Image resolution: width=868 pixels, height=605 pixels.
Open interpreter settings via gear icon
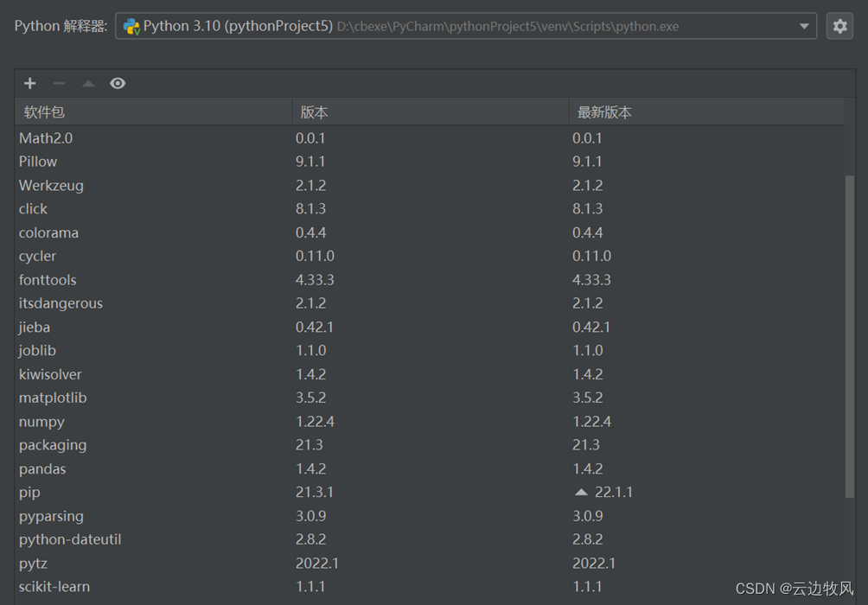[x=839, y=25]
